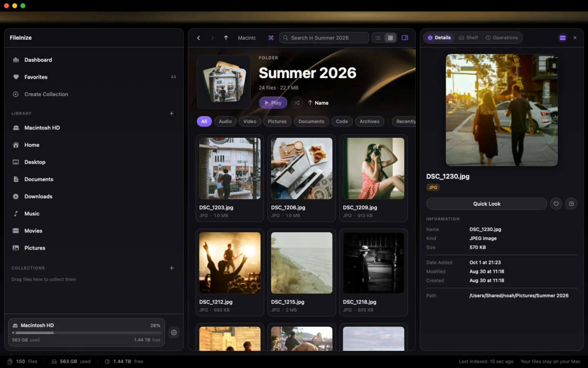Screen dimensions: 588x368
Task: Change sort order by Name
Action: pyautogui.click(x=318, y=103)
